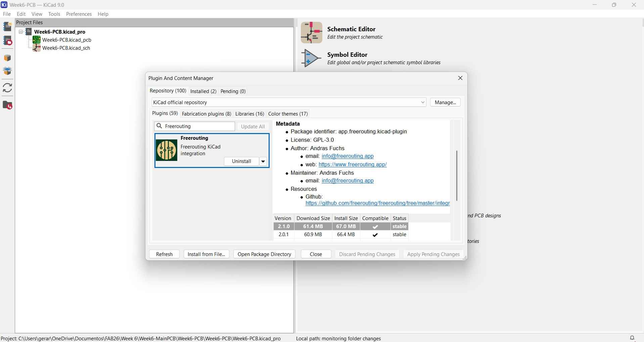Click the Refresh project tree arrows icon
Viewport: 644px width, 342px height.
(x=7, y=88)
